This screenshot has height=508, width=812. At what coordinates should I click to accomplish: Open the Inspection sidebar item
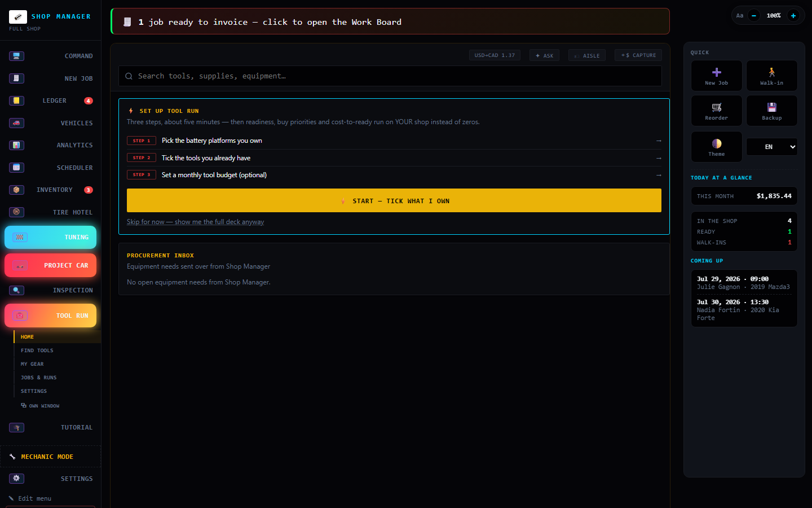point(51,290)
